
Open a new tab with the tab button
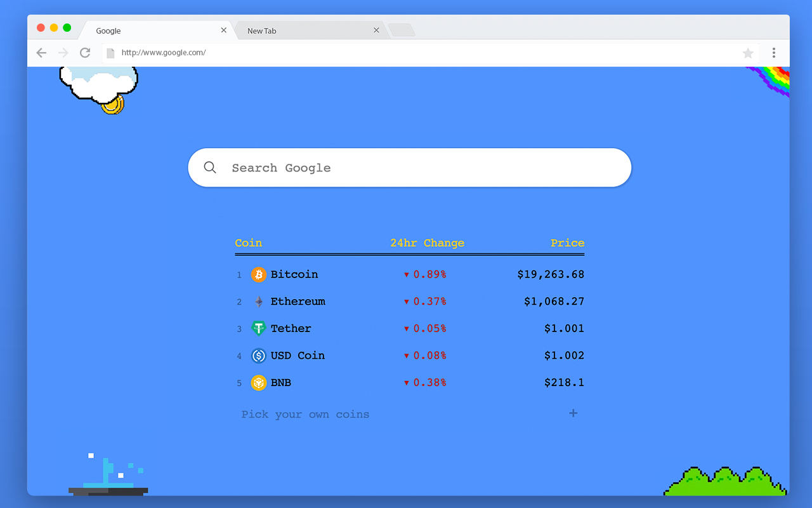[x=402, y=30]
